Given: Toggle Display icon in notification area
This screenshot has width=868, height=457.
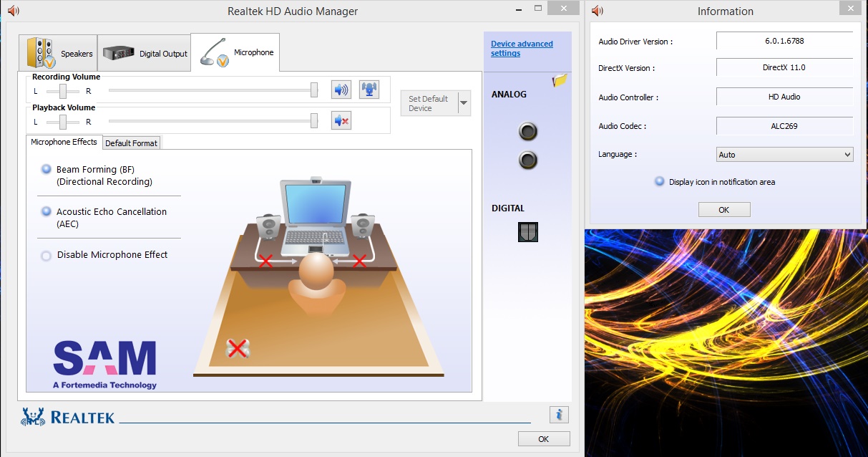Looking at the screenshot, I should coord(660,182).
